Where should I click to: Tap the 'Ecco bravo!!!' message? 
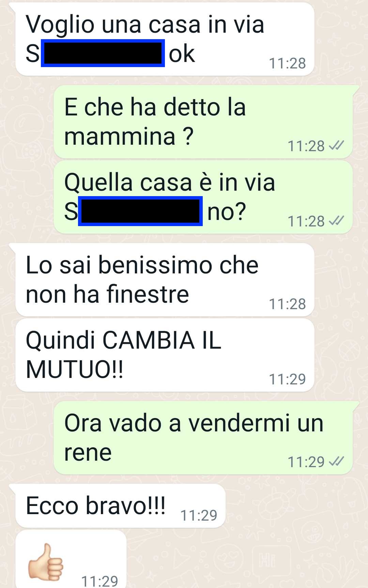pos(120,506)
